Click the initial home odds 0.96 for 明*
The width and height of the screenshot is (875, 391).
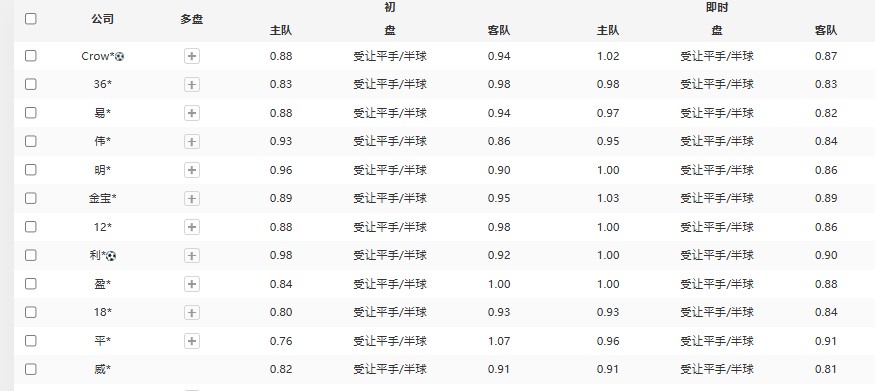coord(281,170)
